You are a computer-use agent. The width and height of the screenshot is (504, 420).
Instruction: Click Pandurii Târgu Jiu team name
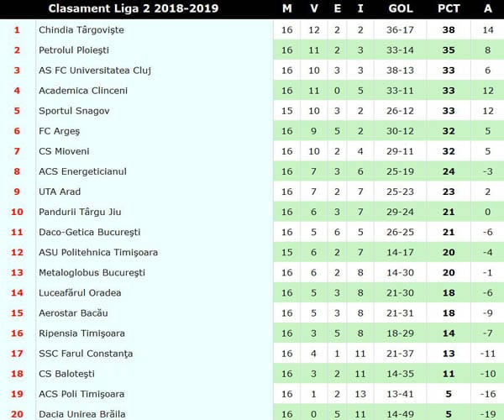click(80, 212)
